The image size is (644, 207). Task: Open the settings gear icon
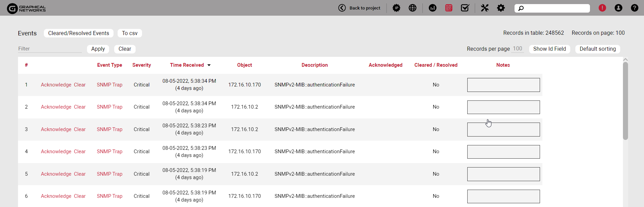(x=501, y=8)
